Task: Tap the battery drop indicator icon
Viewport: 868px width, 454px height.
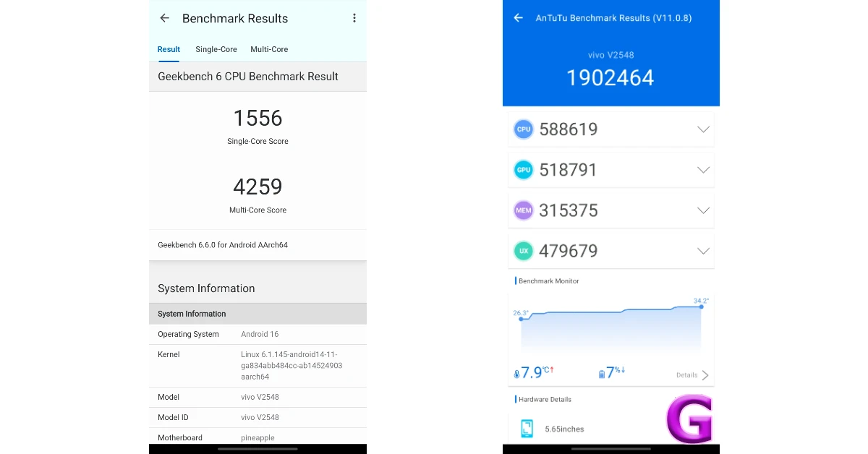Action: [x=601, y=374]
